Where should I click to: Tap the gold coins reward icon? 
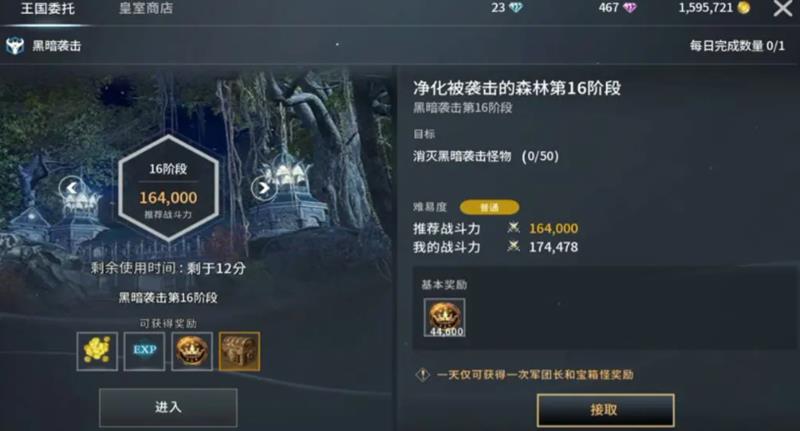coord(97,351)
